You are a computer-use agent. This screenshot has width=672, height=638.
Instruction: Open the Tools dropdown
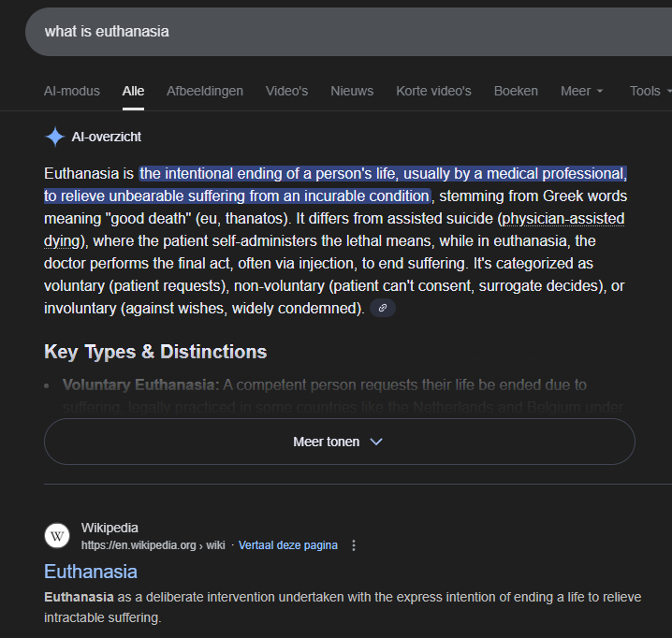point(650,91)
